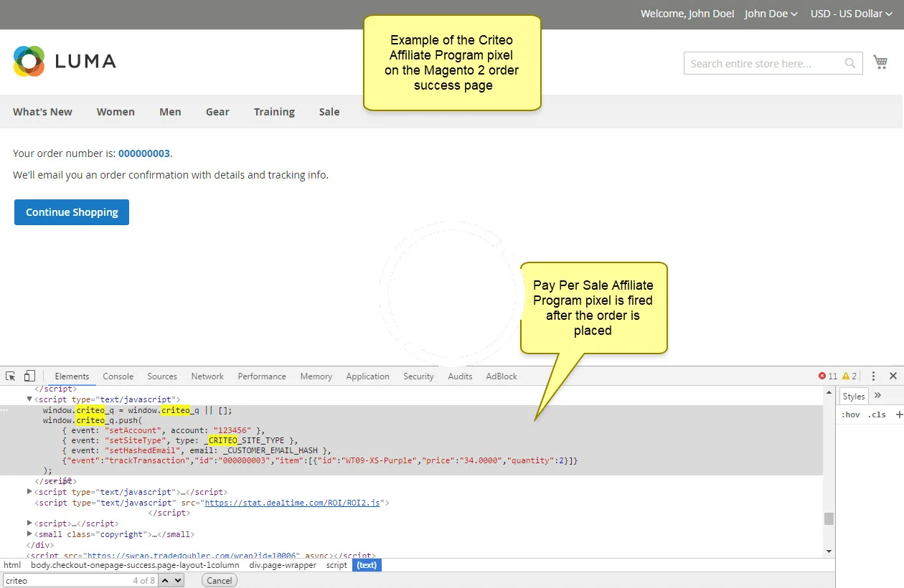The image size is (904, 588).
Task: Switch to the Memory tab
Action: pos(316,376)
